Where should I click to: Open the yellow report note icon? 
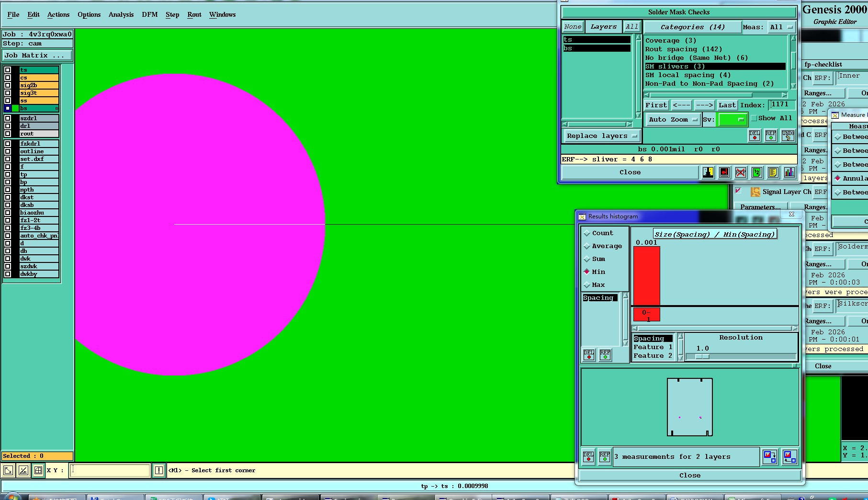click(x=773, y=172)
